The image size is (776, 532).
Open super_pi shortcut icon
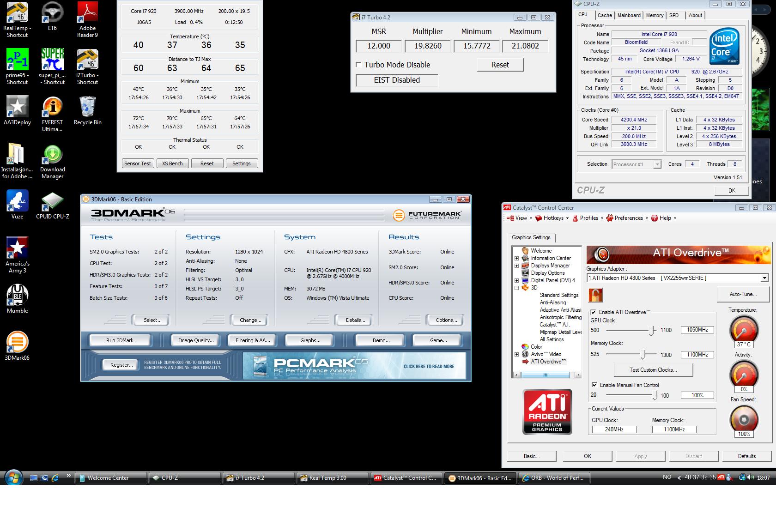click(x=52, y=66)
